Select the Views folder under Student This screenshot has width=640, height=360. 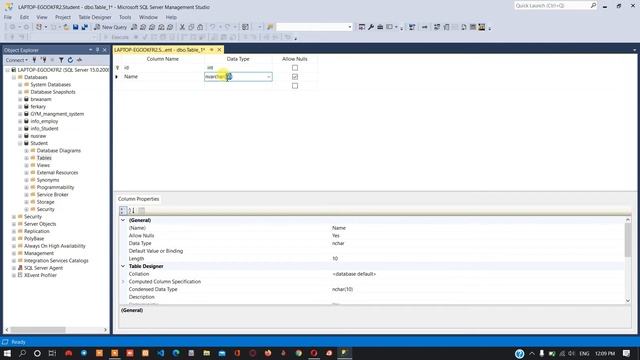43,165
